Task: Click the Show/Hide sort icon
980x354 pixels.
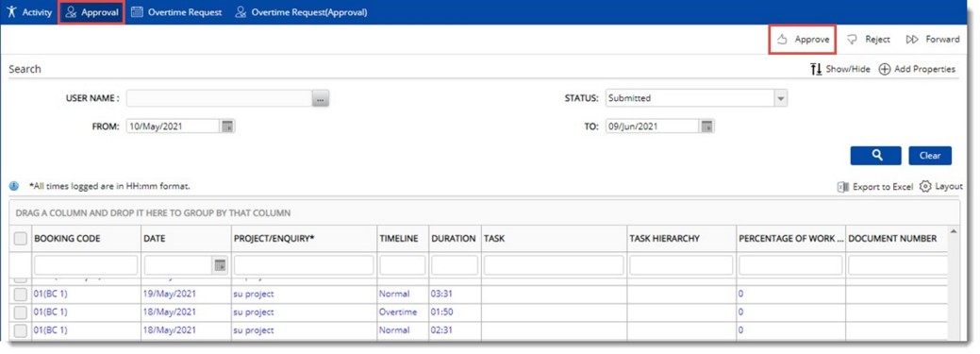Action: point(816,70)
